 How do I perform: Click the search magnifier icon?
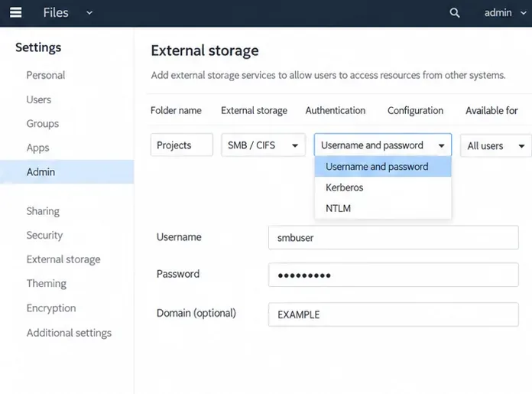coord(454,13)
